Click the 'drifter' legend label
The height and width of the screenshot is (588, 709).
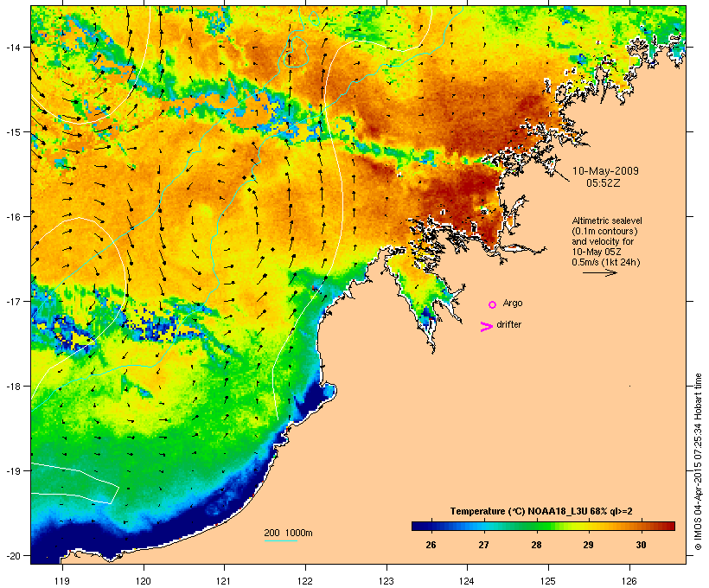[x=508, y=324]
